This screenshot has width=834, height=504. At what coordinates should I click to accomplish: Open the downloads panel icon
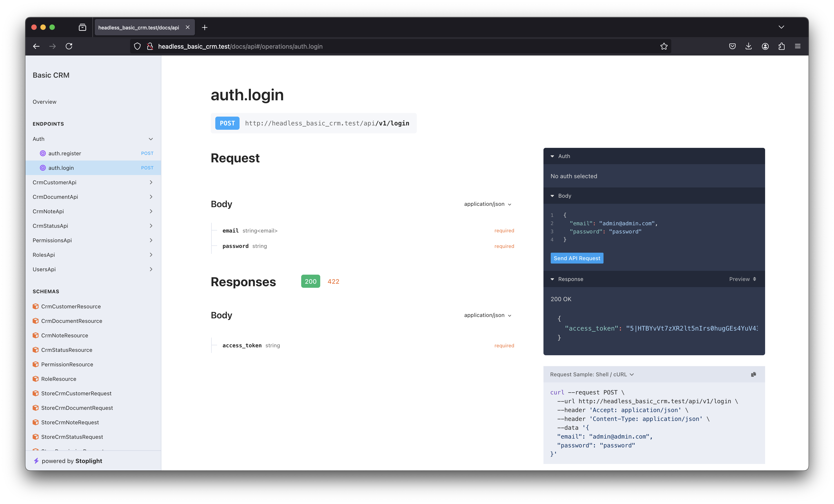click(748, 46)
